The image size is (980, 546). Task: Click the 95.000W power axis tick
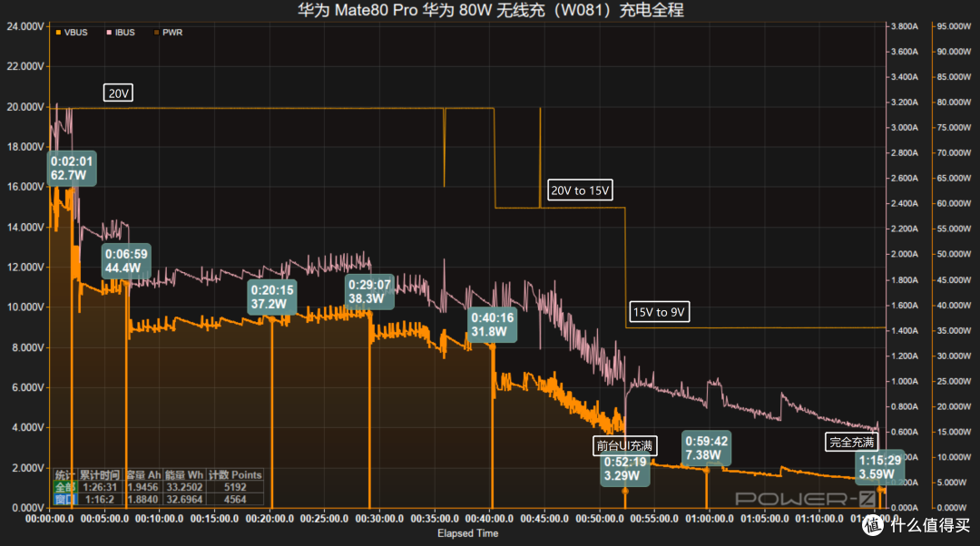[x=954, y=26]
